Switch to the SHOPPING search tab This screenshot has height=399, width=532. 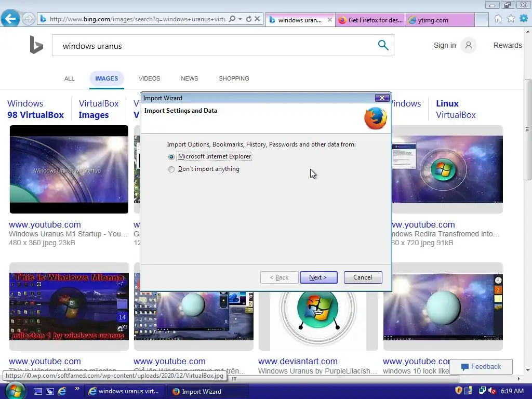click(x=234, y=79)
